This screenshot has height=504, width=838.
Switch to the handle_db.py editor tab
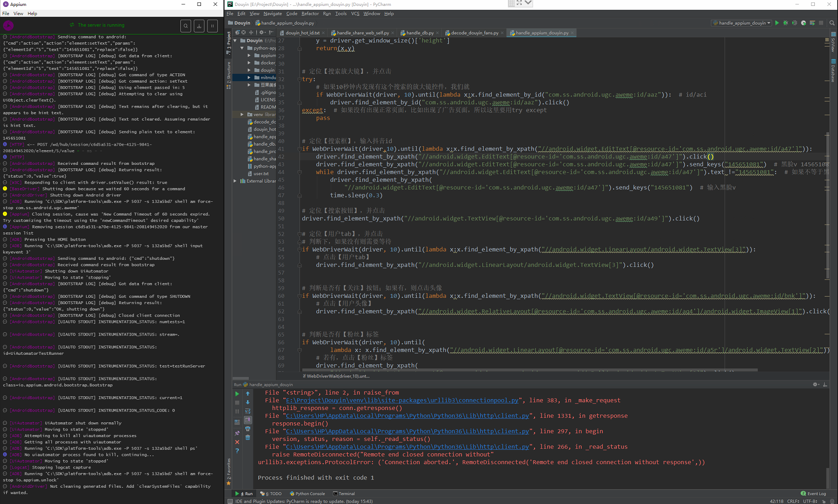pos(419,33)
